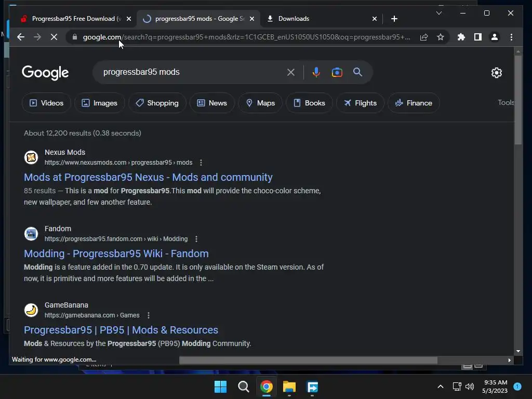Bookmark this tab with the star
Image resolution: width=532 pixels, height=399 pixels.
tap(441, 37)
